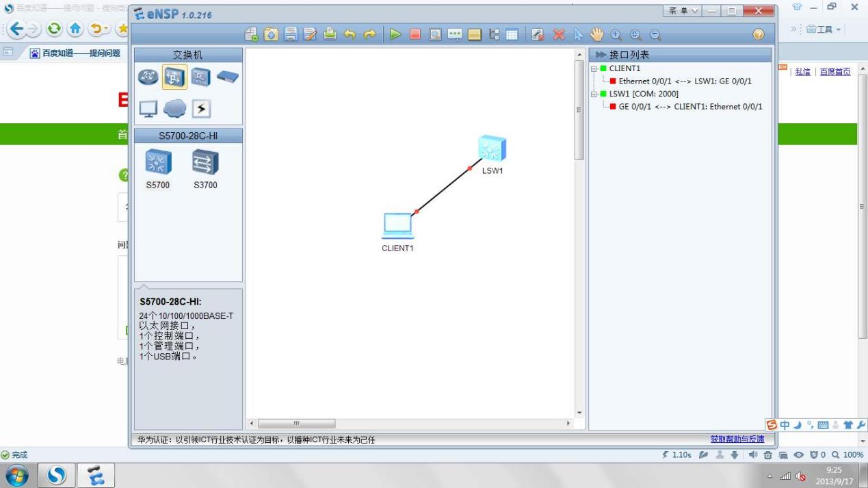Switch to 百度知道 browser tab
This screenshot has width=868, height=488.
[x=75, y=53]
